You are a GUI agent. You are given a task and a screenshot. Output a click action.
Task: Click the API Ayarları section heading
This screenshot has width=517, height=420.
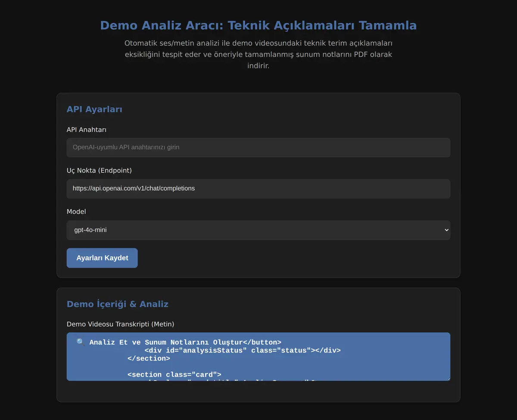click(x=94, y=109)
